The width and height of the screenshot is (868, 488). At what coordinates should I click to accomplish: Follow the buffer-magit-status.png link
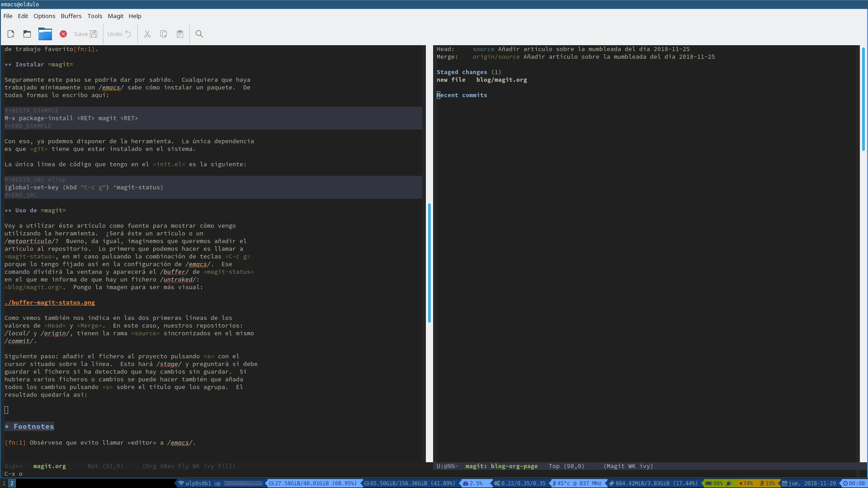[50, 303]
